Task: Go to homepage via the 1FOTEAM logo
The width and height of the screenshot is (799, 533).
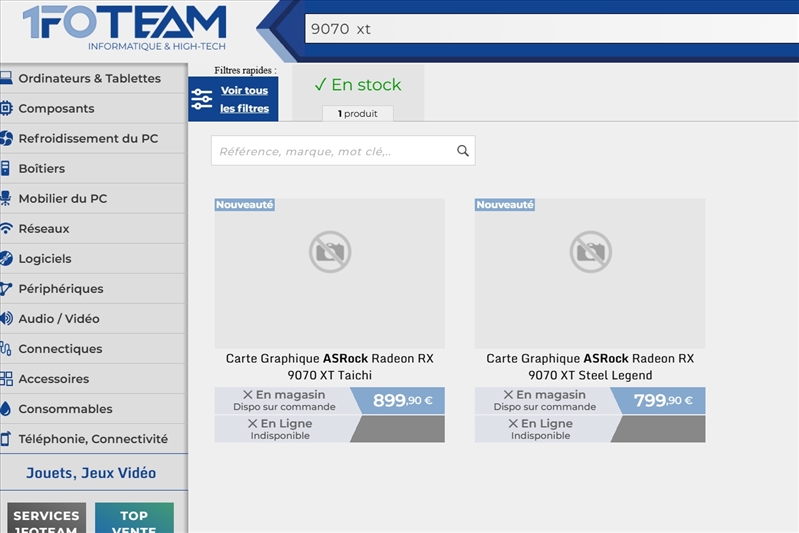Action: 124,27
